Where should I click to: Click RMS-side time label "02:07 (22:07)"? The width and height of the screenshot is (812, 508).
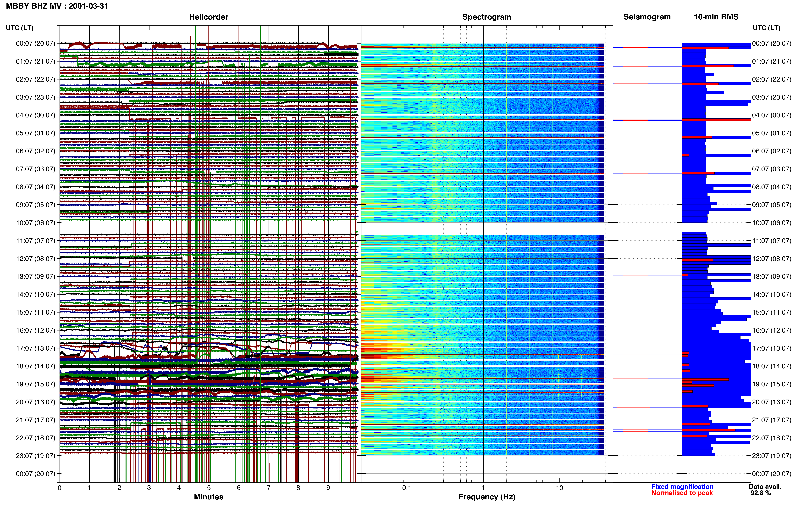(x=772, y=80)
